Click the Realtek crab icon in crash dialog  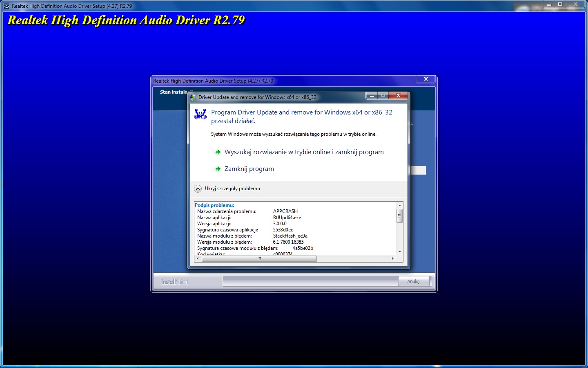point(200,114)
